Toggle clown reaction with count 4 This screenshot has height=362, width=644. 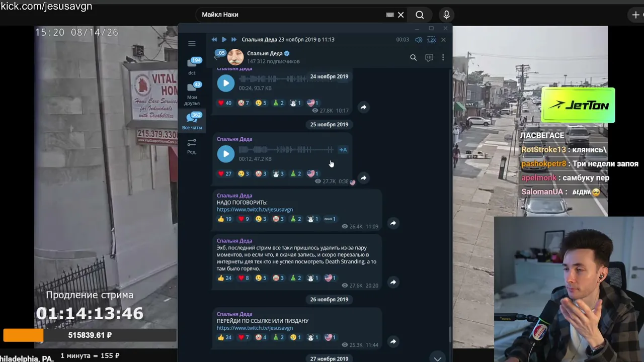coord(261,337)
